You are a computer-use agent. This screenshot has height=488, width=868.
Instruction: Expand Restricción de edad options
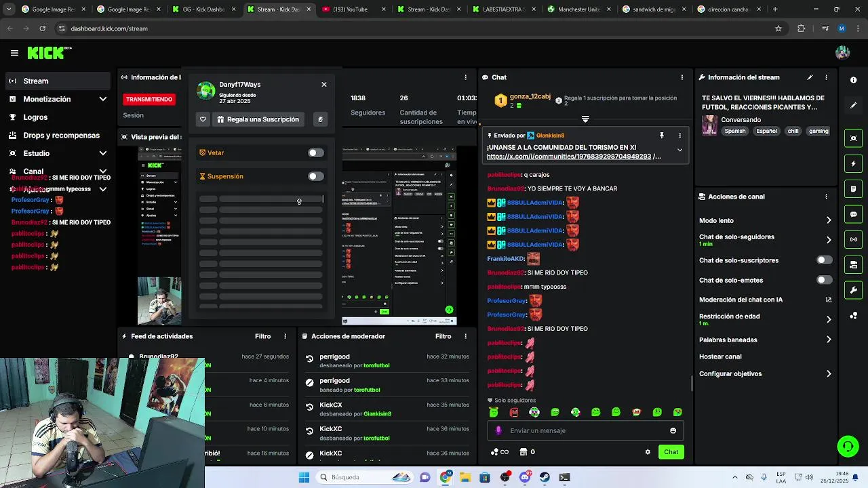[829, 319]
